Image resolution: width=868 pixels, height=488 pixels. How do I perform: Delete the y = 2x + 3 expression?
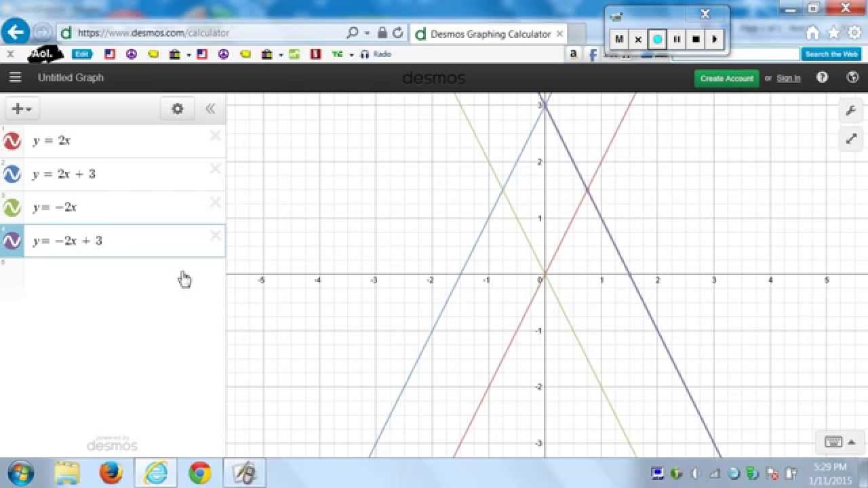(215, 169)
